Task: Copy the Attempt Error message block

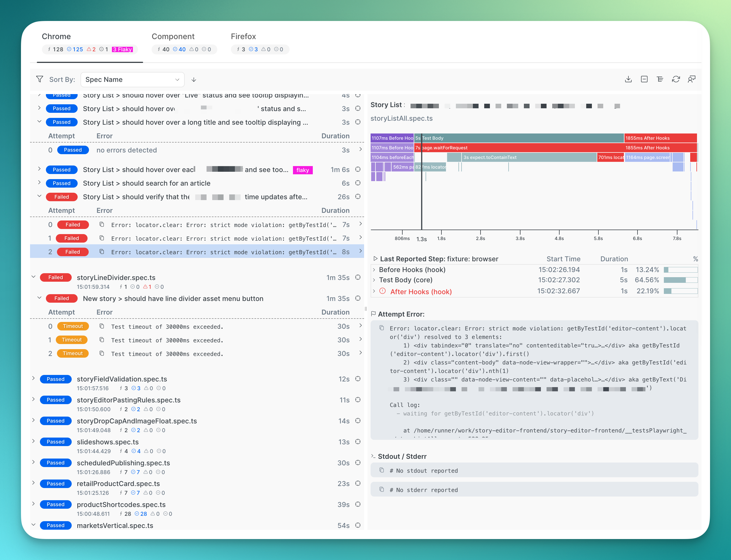Action: point(382,328)
